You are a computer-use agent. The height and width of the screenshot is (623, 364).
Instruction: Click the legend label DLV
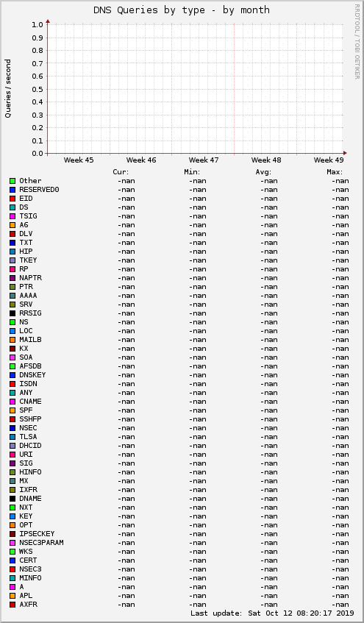click(x=26, y=234)
